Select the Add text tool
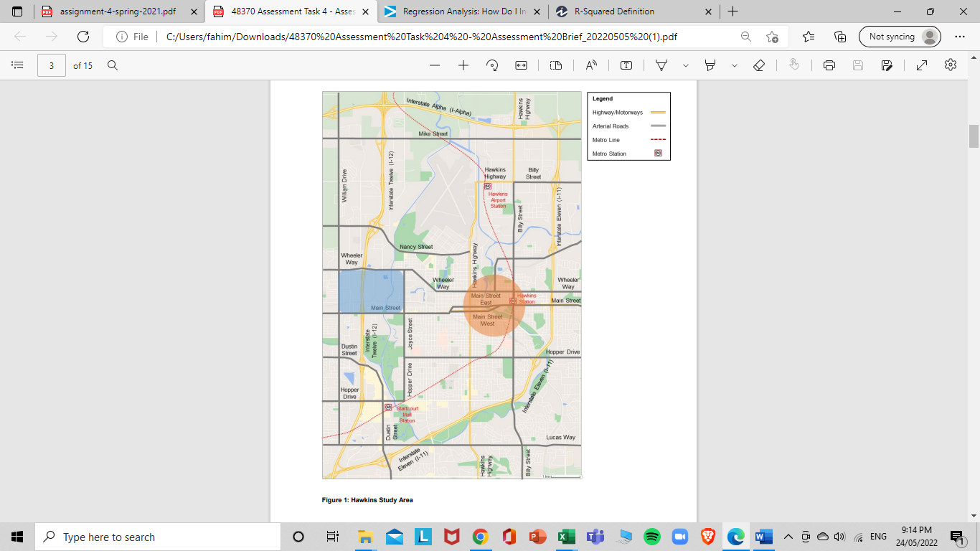Image resolution: width=980 pixels, height=551 pixels. (x=626, y=65)
